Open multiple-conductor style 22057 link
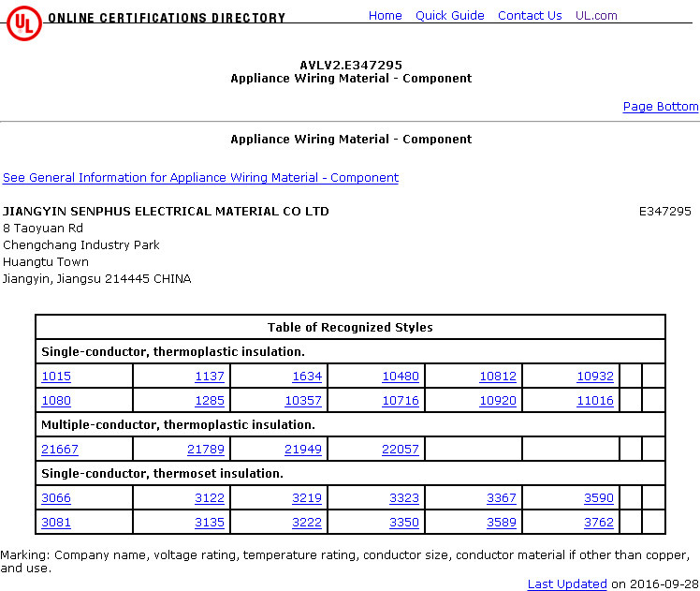Image resolution: width=700 pixels, height=591 pixels. point(401,449)
